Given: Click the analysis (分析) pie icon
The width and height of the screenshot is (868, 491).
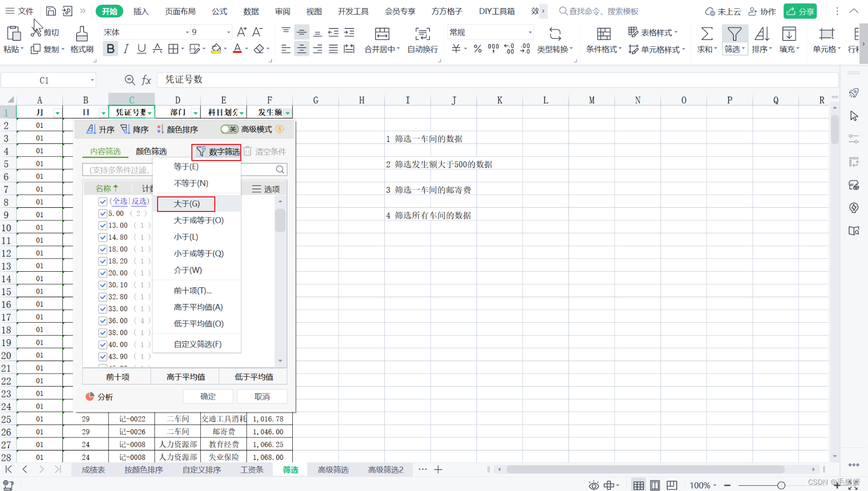Looking at the screenshot, I should click(90, 397).
